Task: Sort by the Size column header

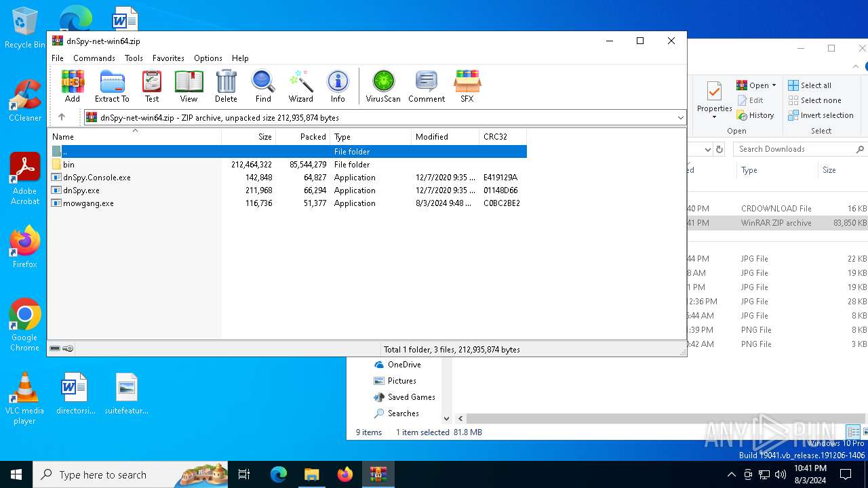Action: (248, 136)
